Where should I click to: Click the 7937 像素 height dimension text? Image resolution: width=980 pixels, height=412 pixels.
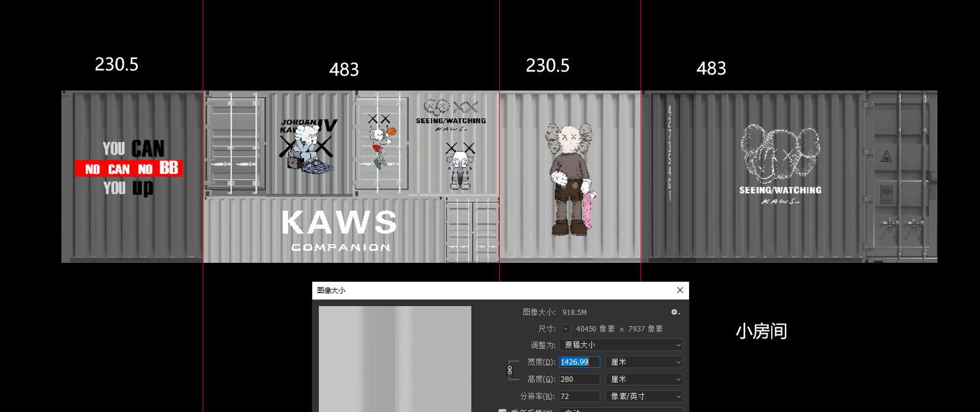pyautogui.click(x=645, y=329)
